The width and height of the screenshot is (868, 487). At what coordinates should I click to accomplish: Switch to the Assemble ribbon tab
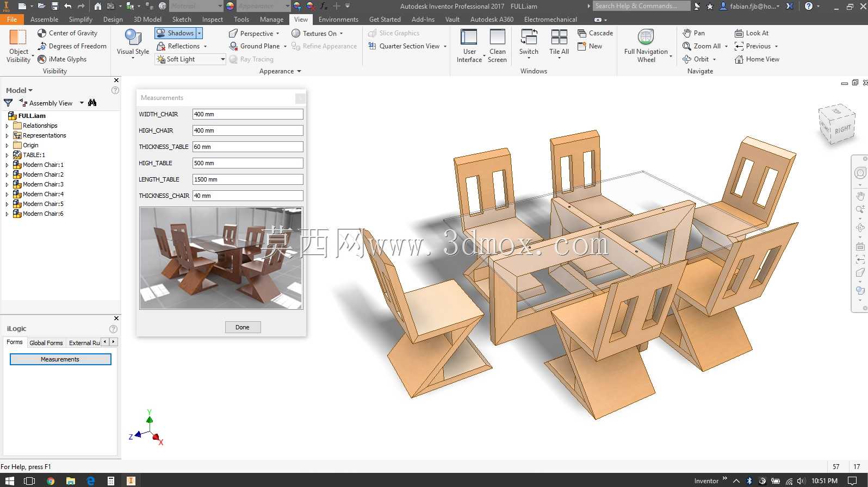[44, 20]
